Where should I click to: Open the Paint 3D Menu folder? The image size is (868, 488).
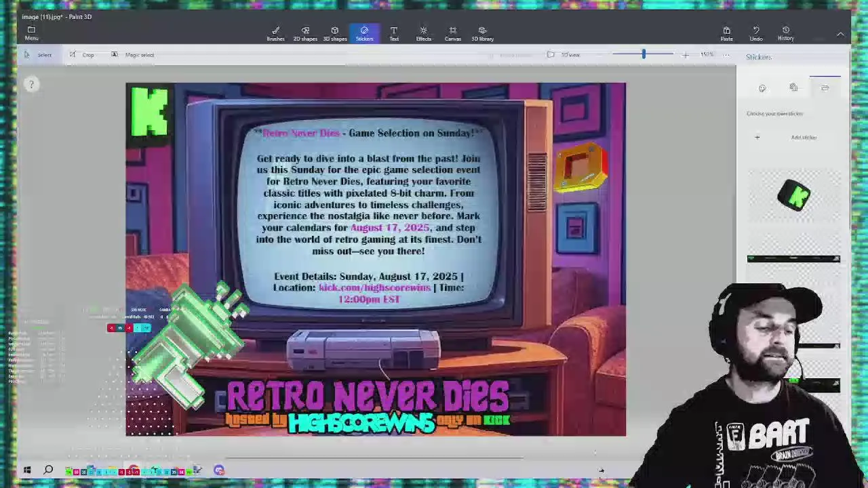point(31,33)
